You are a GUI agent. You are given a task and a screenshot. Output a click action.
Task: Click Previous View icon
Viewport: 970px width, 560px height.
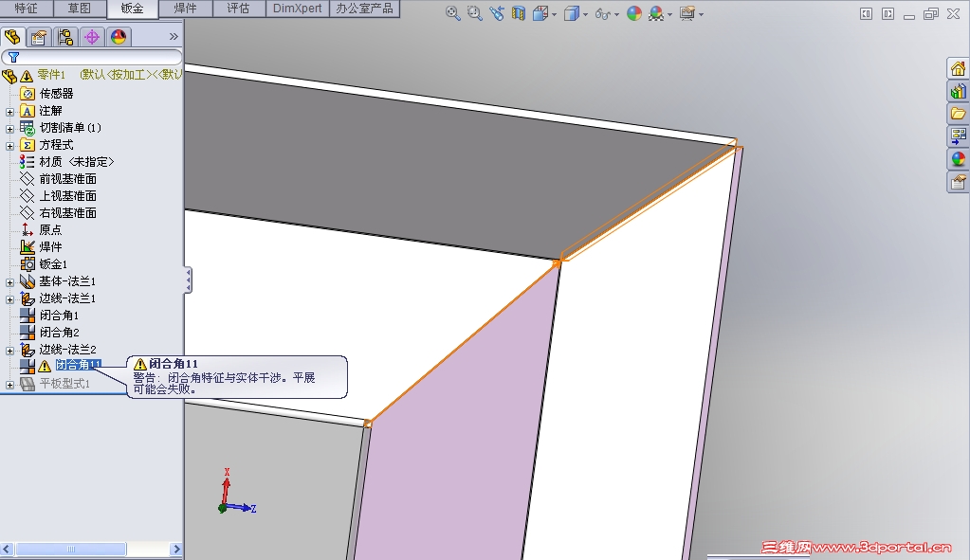click(x=496, y=13)
